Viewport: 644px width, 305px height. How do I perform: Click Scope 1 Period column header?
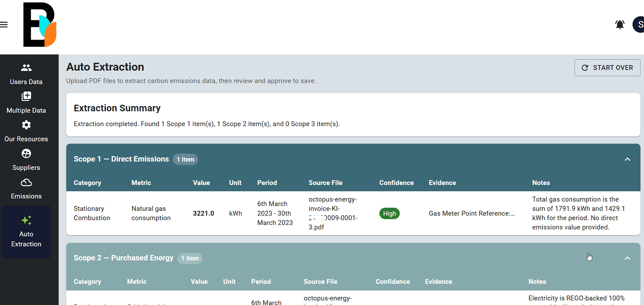(267, 183)
